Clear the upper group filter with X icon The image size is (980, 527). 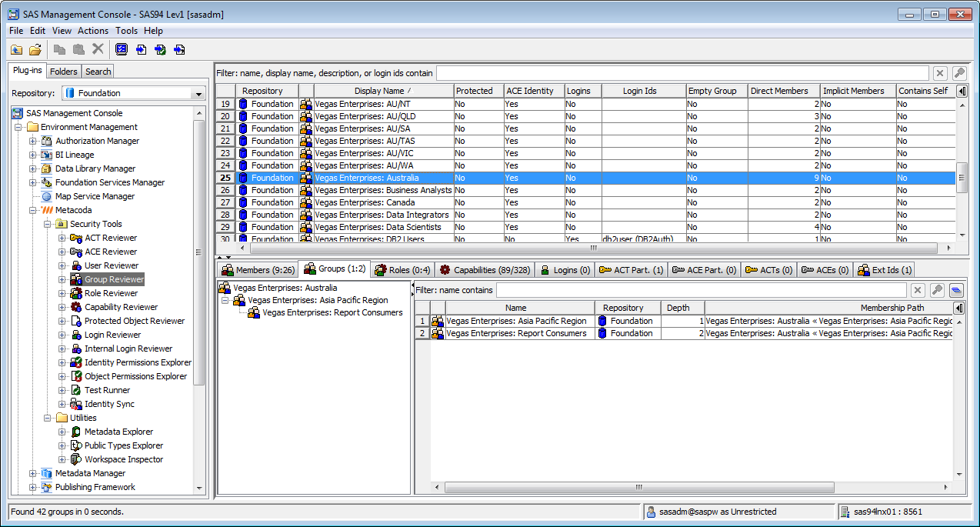click(940, 73)
